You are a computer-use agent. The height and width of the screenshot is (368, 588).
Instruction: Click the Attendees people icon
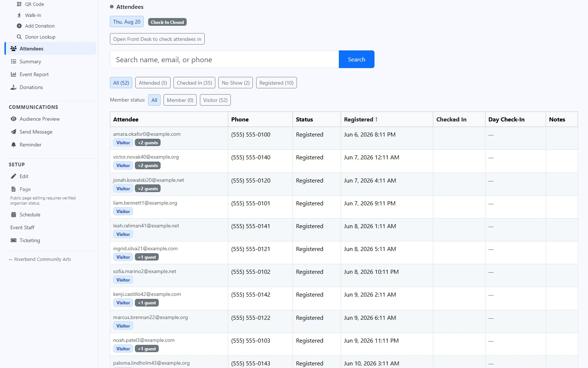[14, 49]
